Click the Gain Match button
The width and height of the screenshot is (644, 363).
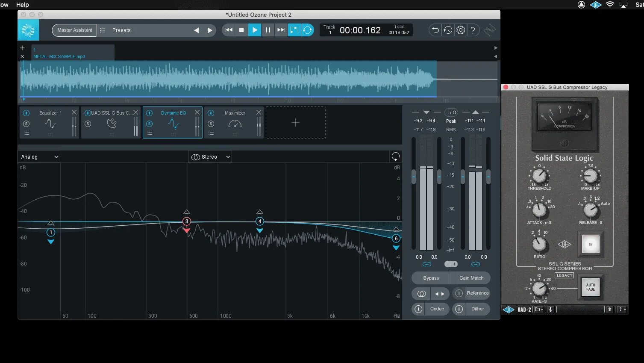[x=471, y=278]
